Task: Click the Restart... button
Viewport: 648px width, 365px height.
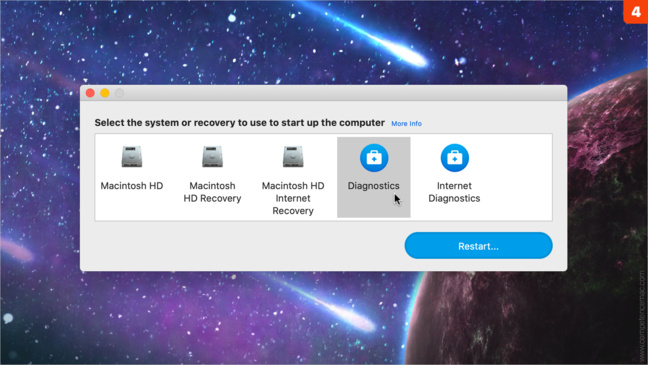Action: pyautogui.click(x=478, y=246)
